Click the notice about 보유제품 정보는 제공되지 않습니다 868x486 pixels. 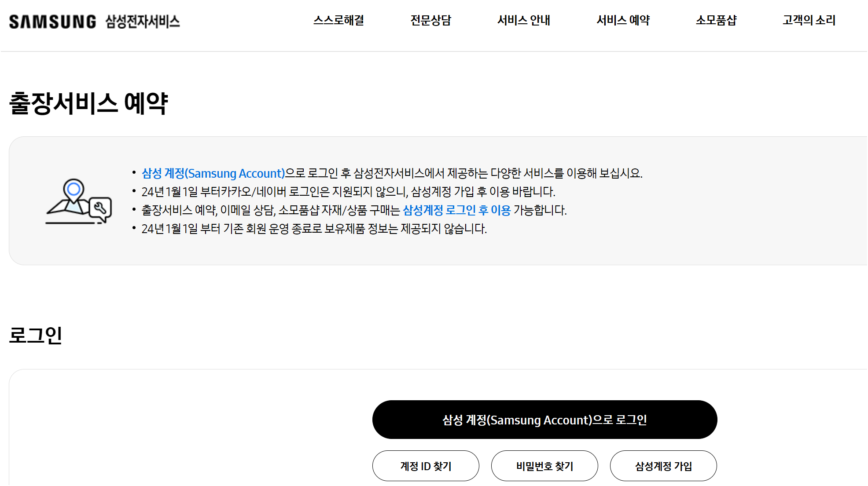pyautogui.click(x=314, y=229)
